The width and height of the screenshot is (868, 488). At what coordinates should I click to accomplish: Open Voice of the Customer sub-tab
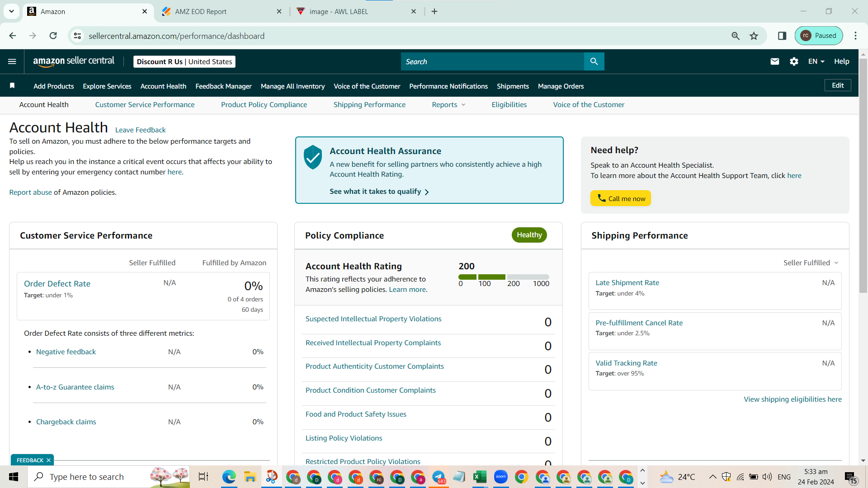point(589,105)
